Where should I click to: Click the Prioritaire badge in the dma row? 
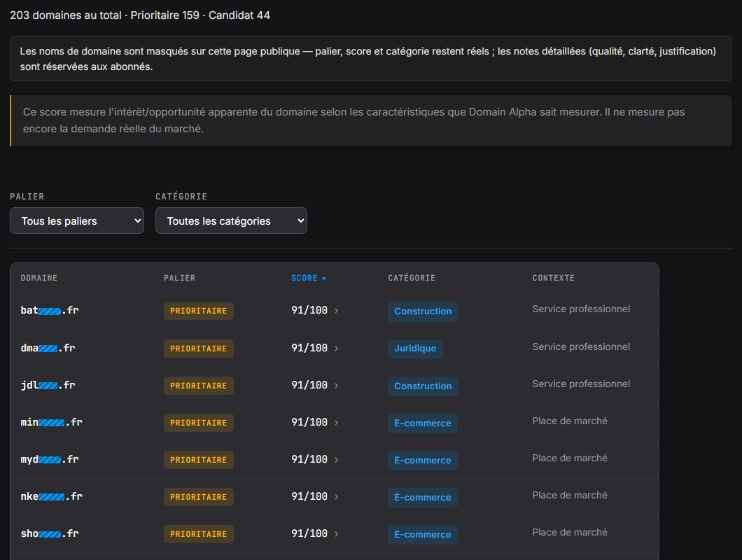(199, 349)
